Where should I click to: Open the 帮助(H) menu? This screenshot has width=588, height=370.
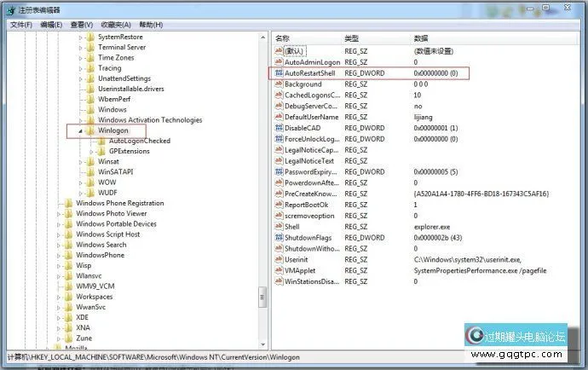(x=151, y=25)
